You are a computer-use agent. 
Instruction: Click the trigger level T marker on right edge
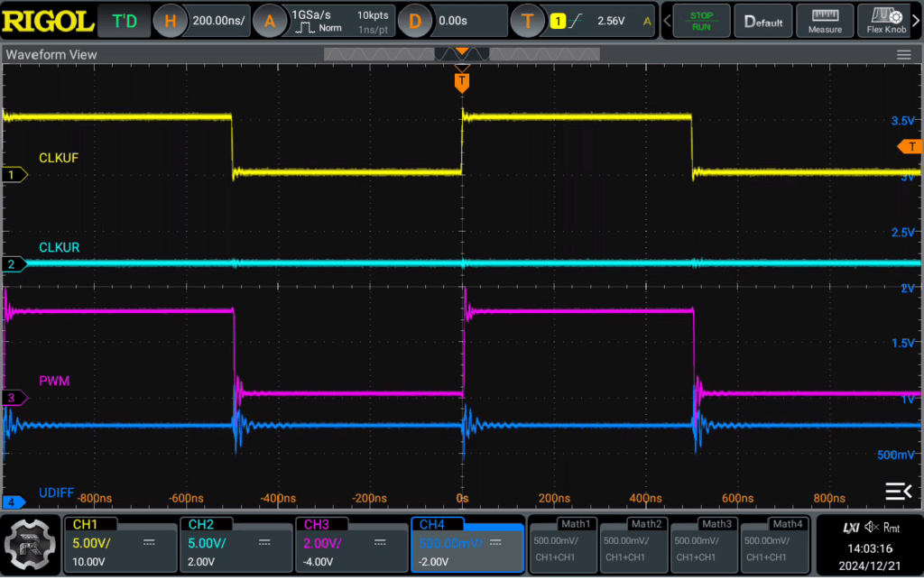[x=910, y=147]
